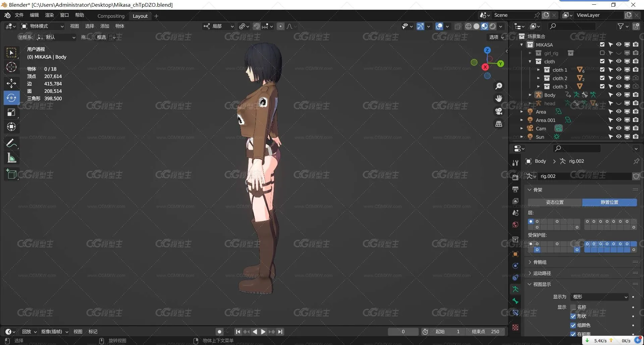
Task: Uncheck MIKASA collection exclude checkbox
Action: coord(602,45)
